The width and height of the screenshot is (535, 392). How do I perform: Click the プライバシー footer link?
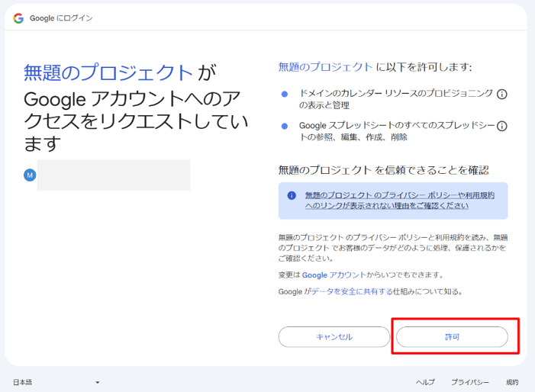470,382
